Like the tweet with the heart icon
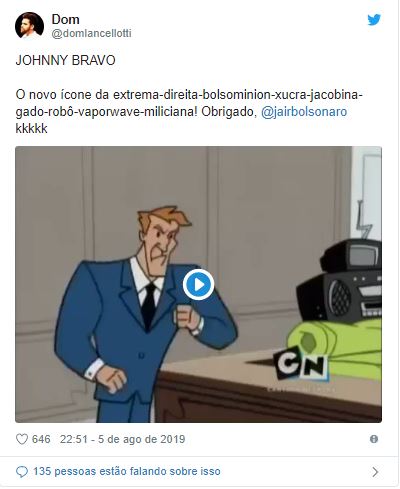The image size is (400, 489). (x=22, y=439)
